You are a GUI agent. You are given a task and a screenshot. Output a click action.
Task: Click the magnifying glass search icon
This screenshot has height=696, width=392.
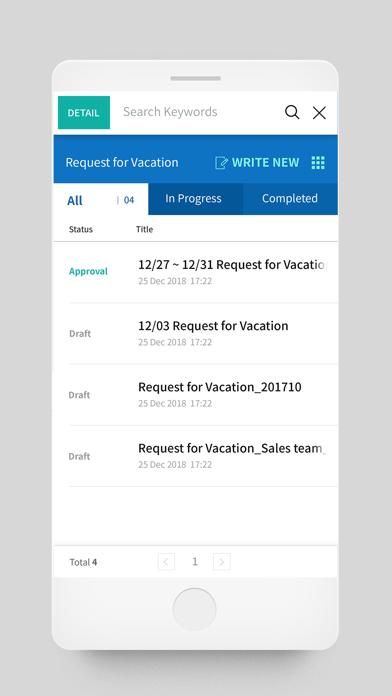tap(292, 112)
